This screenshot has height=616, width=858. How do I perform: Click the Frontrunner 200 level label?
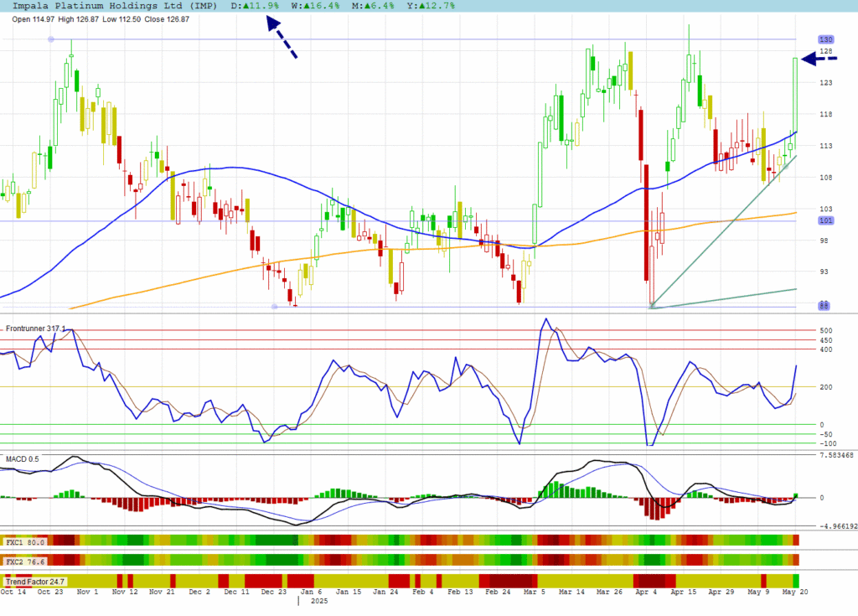[825, 387]
